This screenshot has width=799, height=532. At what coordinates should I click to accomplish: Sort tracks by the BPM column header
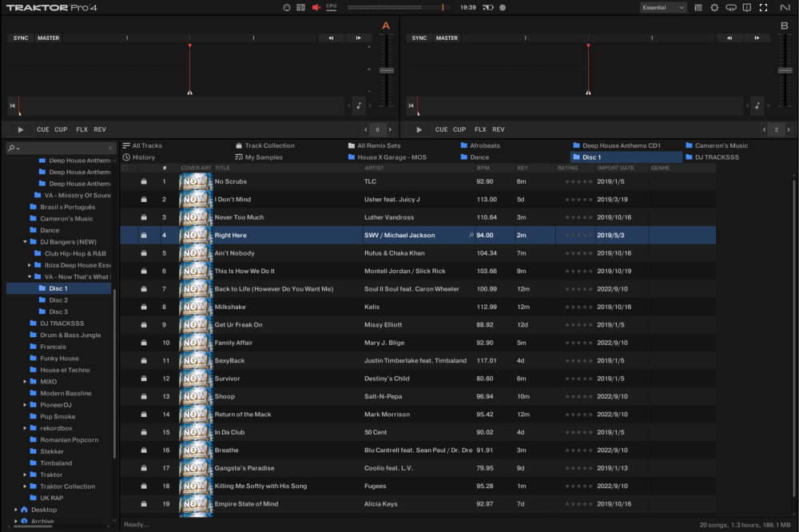click(x=483, y=169)
